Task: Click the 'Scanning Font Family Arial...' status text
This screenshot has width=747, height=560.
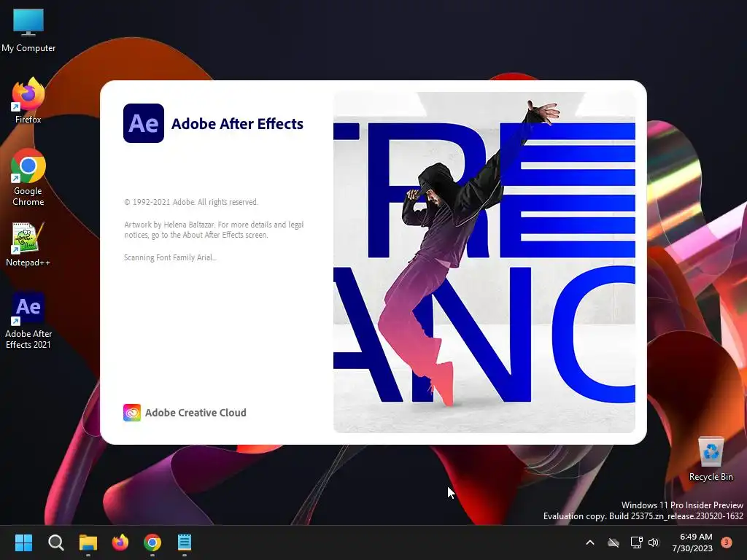Action: point(170,257)
